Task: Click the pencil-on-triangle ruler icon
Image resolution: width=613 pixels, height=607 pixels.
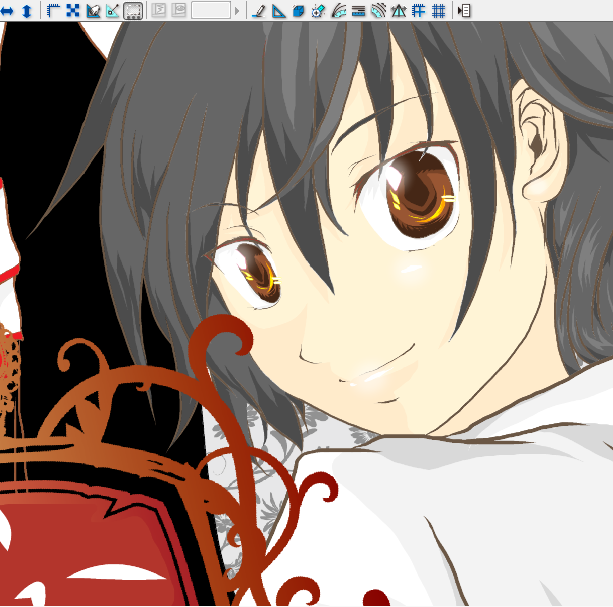Action: click(x=93, y=11)
